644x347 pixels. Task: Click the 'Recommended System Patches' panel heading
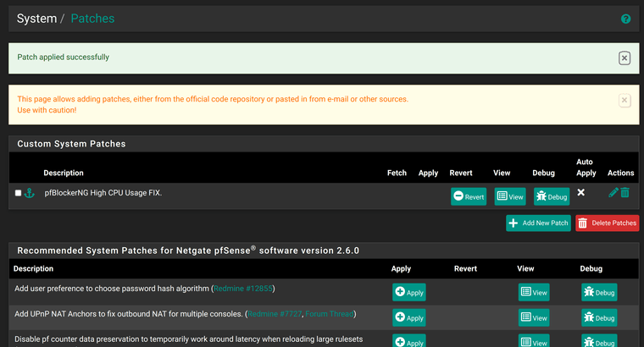tap(188, 251)
